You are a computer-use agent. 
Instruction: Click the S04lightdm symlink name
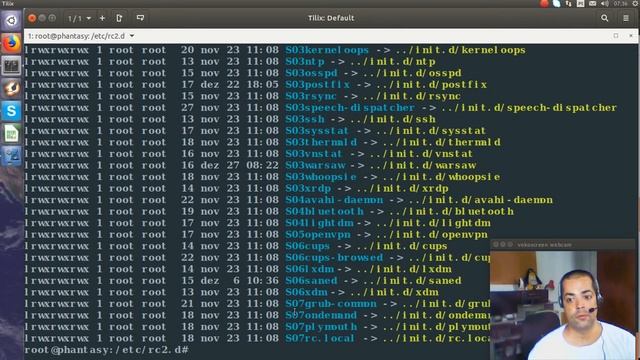320,223
